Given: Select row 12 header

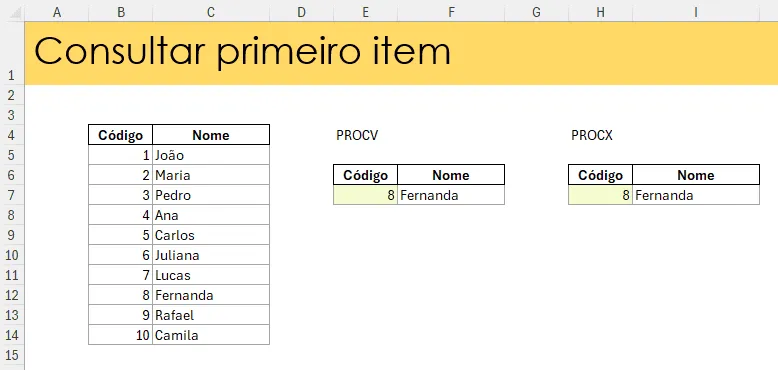Looking at the screenshot, I should click(12, 295).
